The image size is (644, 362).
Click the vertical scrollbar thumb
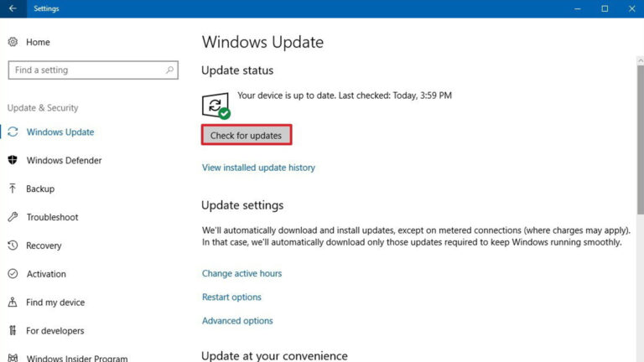click(x=641, y=140)
